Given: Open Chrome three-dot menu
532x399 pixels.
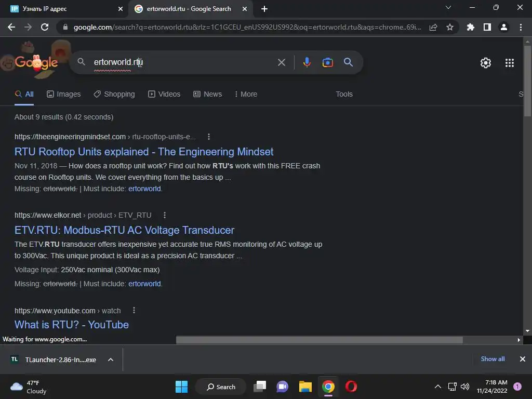Looking at the screenshot, I should (x=521, y=27).
